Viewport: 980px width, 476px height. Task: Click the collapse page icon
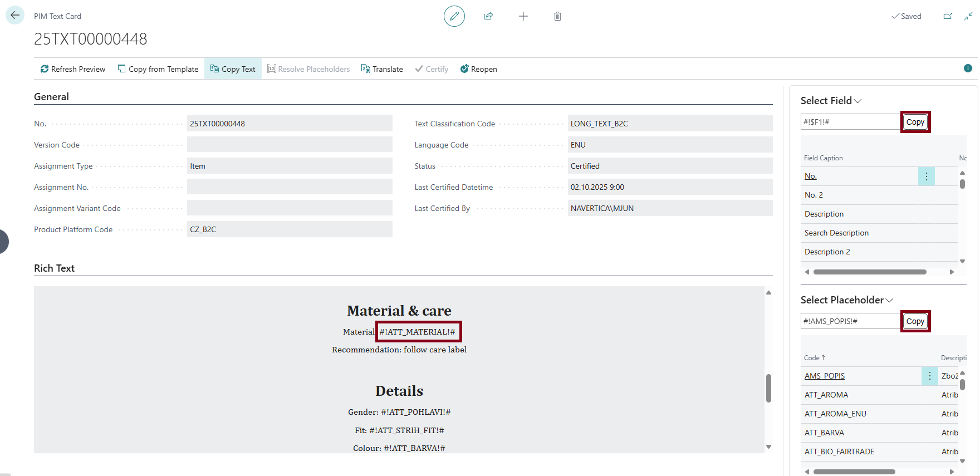coord(968,16)
